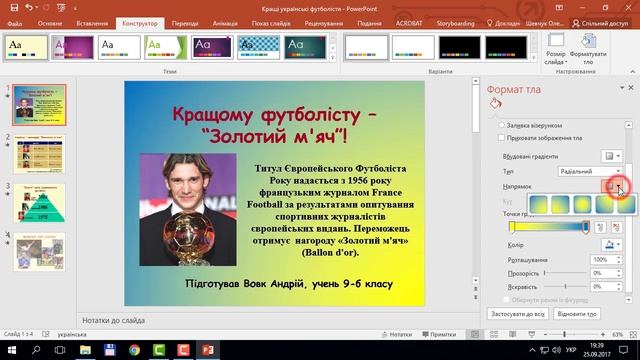Image resolution: width=640 pixels, height=360 pixels.
Task: Click Apply to All (Застосувати до всіх) button
Action: 518,314
